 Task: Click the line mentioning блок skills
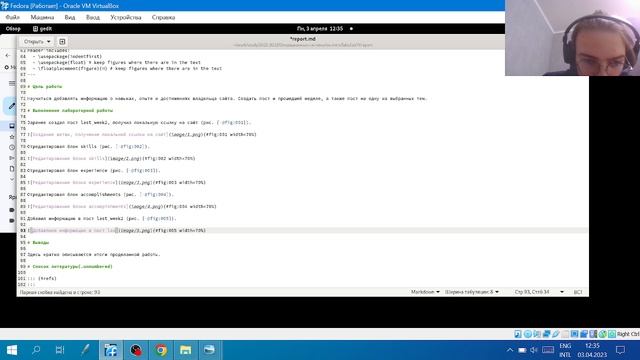click(89, 147)
